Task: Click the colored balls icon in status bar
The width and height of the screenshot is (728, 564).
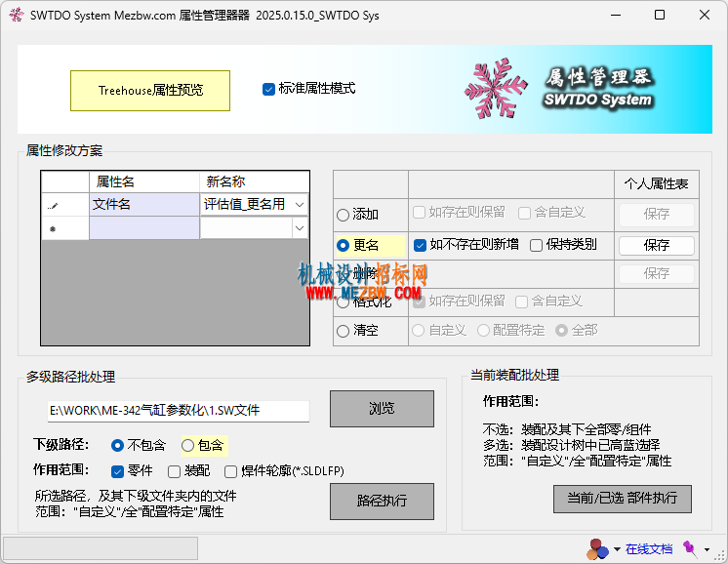Action: click(x=597, y=548)
